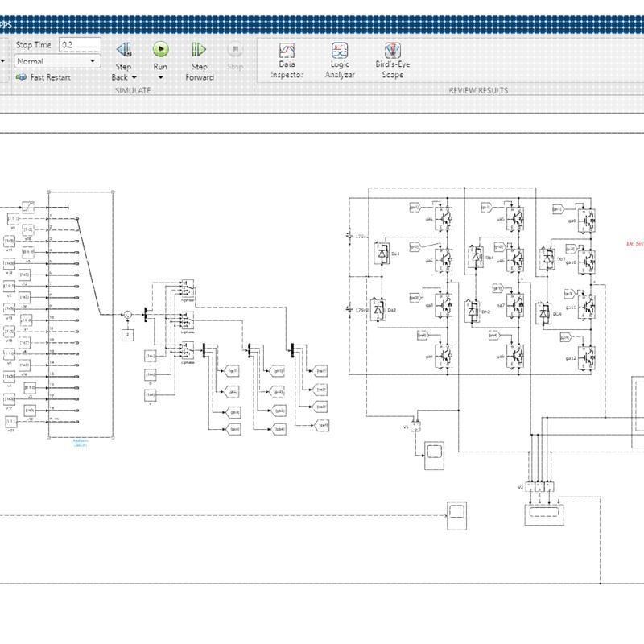The height and width of the screenshot is (644, 644).
Task: Click the Step Forward icon
Action: 197,48
